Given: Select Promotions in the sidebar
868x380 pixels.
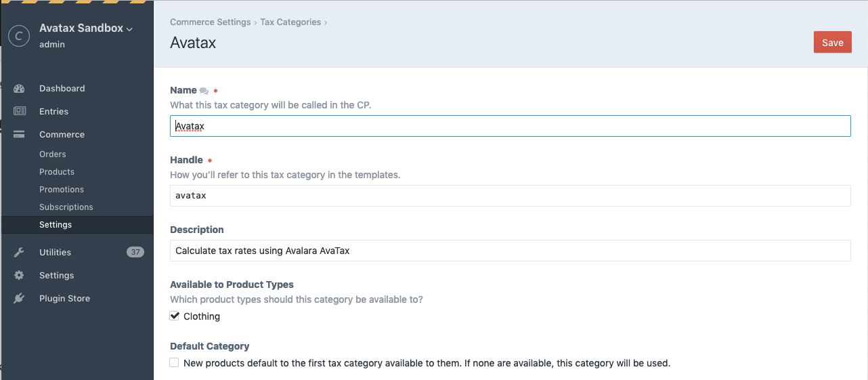Looking at the screenshot, I should click(62, 190).
